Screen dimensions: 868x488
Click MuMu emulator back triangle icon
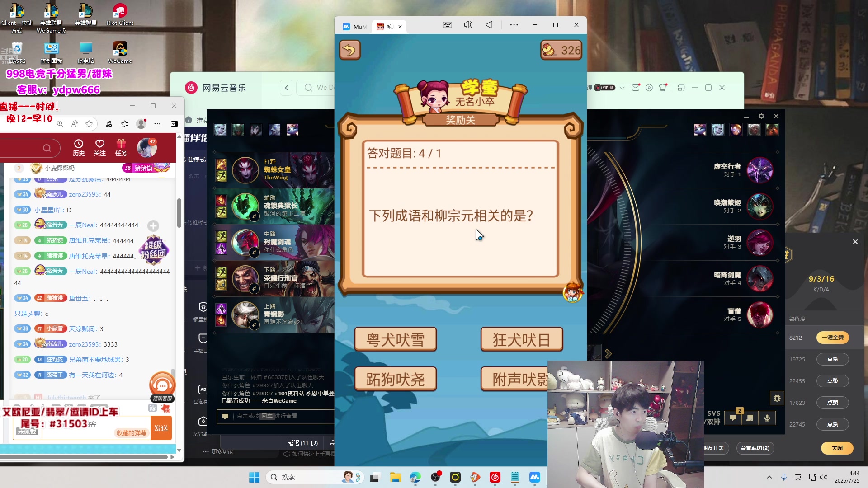pos(489,25)
